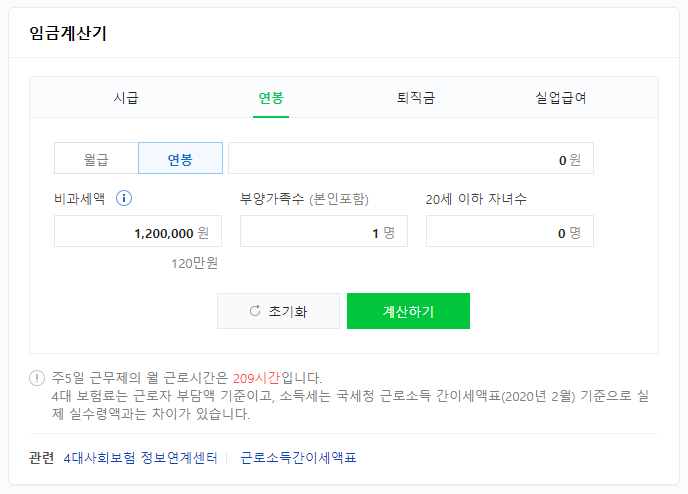Viewport: 688px width, 494px height.
Task: Open the 근로소득간이세액표 link
Action: [298, 458]
